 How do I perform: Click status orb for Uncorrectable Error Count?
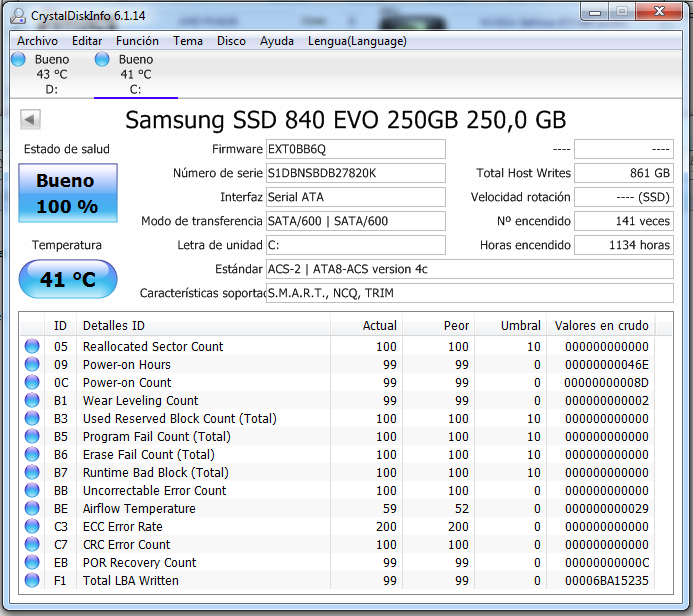point(32,490)
